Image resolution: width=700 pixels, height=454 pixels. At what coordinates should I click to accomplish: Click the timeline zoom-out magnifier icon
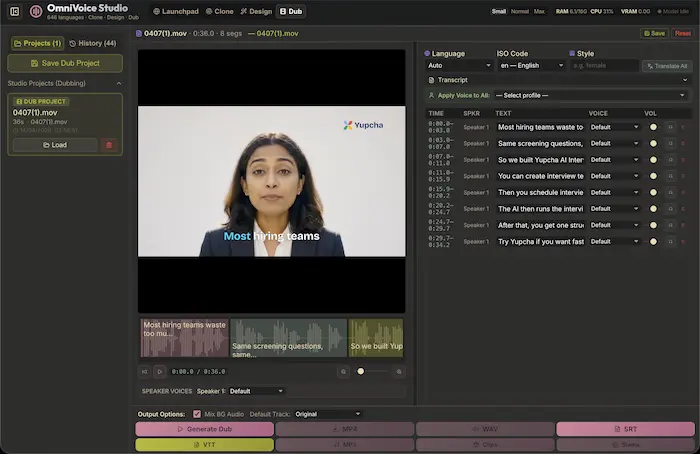pos(344,371)
